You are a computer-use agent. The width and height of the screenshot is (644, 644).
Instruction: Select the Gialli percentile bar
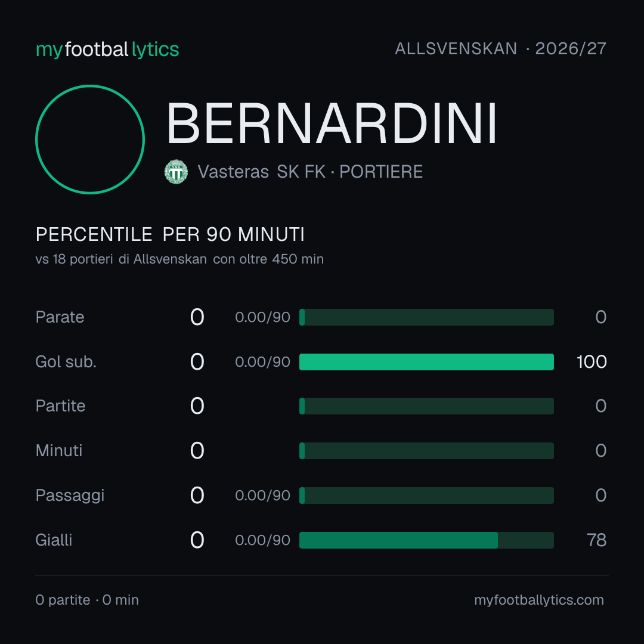tap(426, 540)
